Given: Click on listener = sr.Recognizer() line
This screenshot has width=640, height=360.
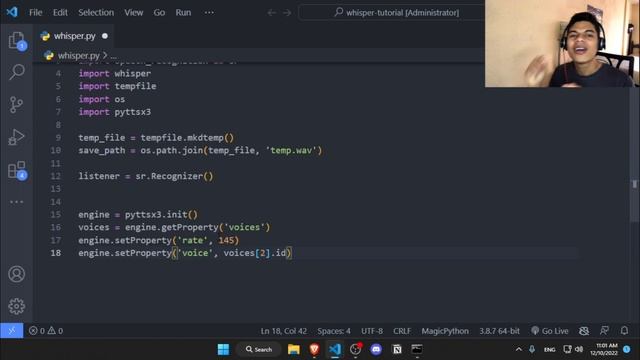Looking at the screenshot, I should coord(146,176).
